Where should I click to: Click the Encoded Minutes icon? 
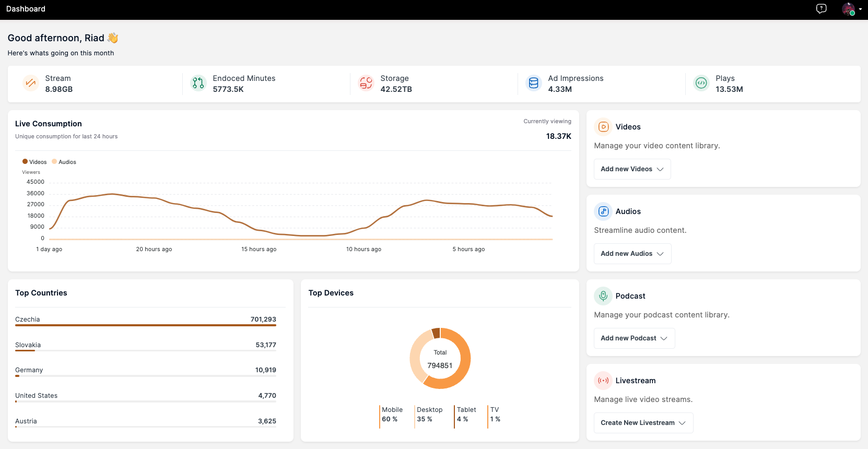tap(198, 83)
